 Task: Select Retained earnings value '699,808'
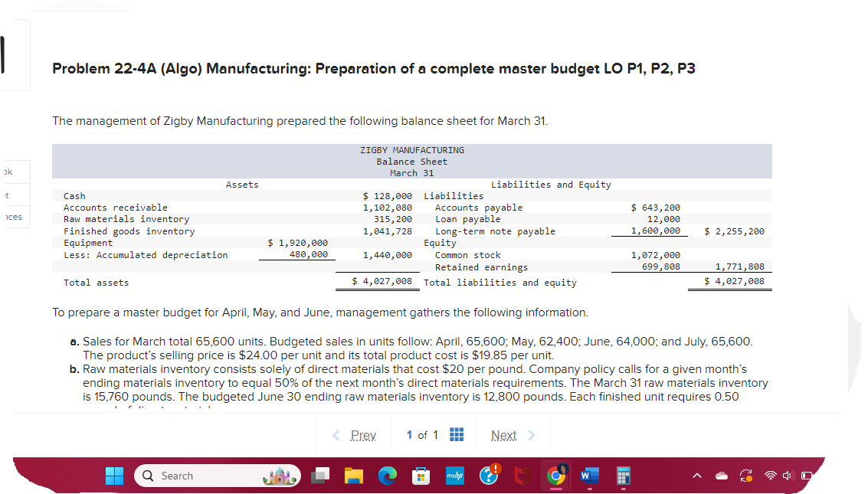pyautogui.click(x=661, y=267)
